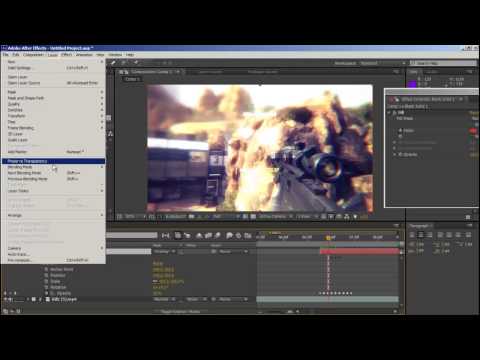Image resolution: width=480 pixels, height=360 pixels.
Task: Open Blending Mode submenu
Action: [x=53, y=167]
